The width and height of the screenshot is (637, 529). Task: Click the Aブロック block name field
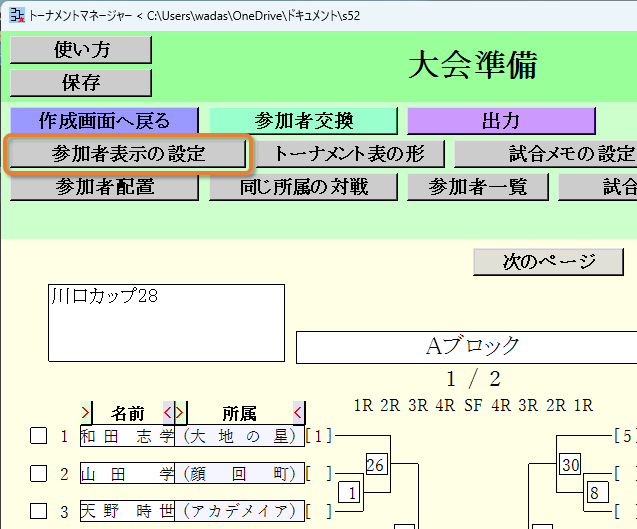[467, 347]
